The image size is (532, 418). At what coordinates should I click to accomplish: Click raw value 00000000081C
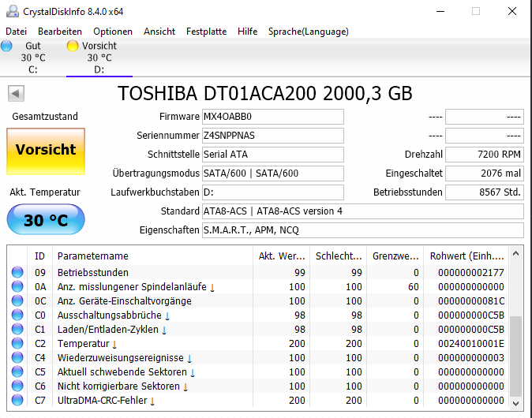pyautogui.click(x=471, y=301)
